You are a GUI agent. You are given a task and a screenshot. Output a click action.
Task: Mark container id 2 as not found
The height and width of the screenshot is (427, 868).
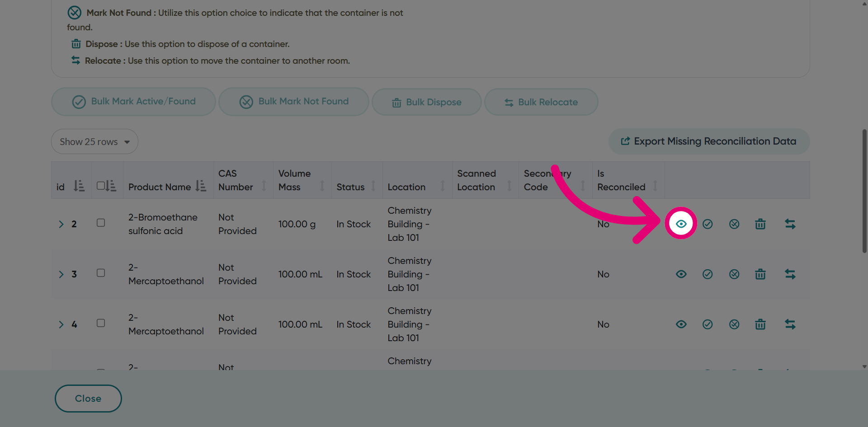tap(734, 224)
